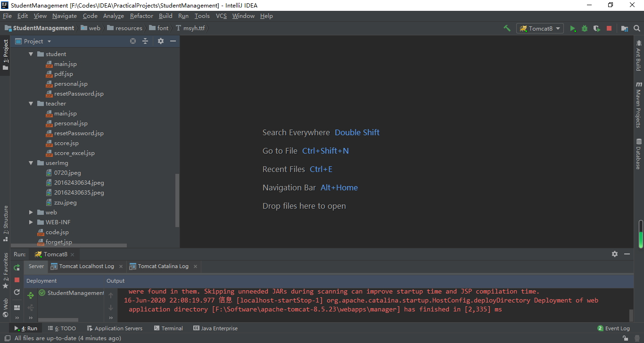This screenshot has width=644, height=343.
Task: Select the Server tab
Action: click(x=36, y=266)
